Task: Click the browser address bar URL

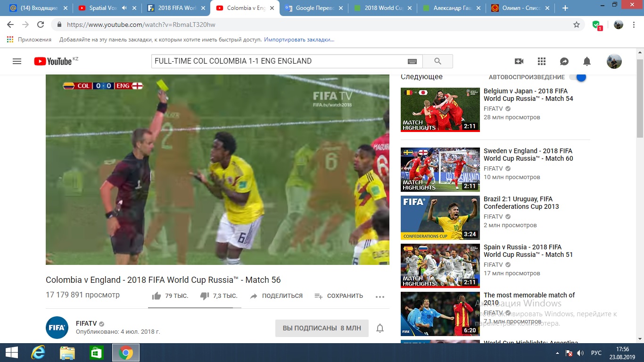Action: [x=141, y=25]
